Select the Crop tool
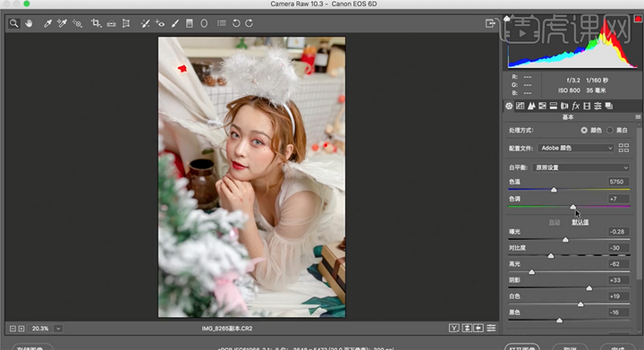The image size is (644, 350). (96, 23)
